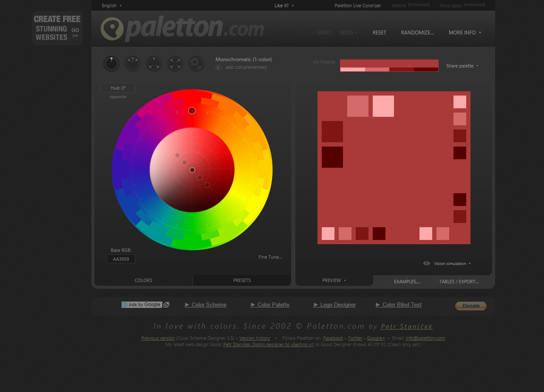Open the TABLES / EXPORT tab
The height and width of the screenshot is (392, 544).
click(459, 281)
